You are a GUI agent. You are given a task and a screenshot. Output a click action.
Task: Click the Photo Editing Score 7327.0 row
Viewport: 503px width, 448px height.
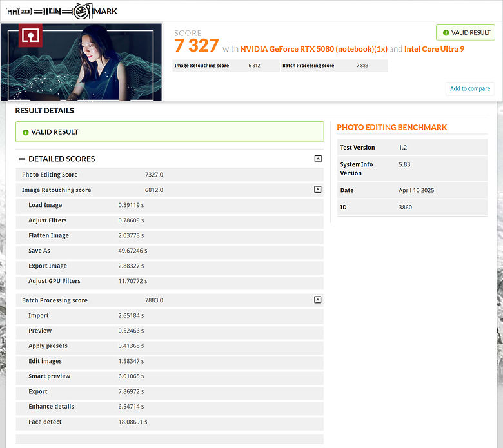click(170, 175)
